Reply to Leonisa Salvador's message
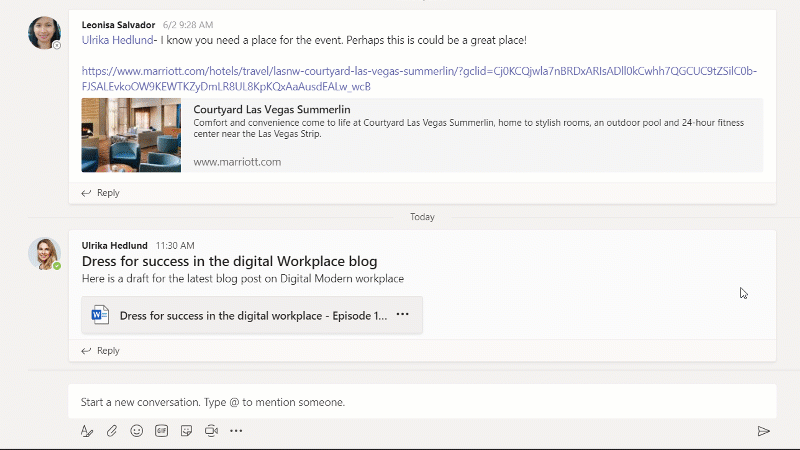This screenshot has width=800, height=450. (101, 193)
